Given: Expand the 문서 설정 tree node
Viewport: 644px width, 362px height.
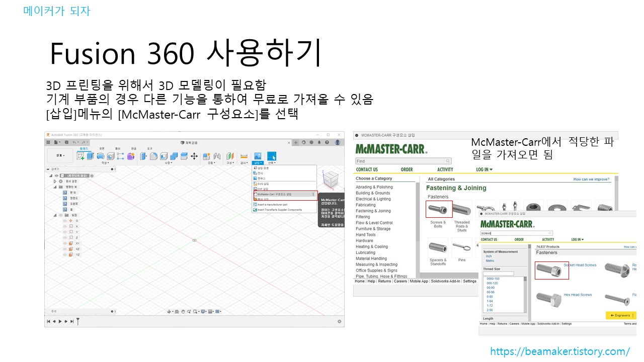Looking at the screenshot, I should (x=55, y=181).
